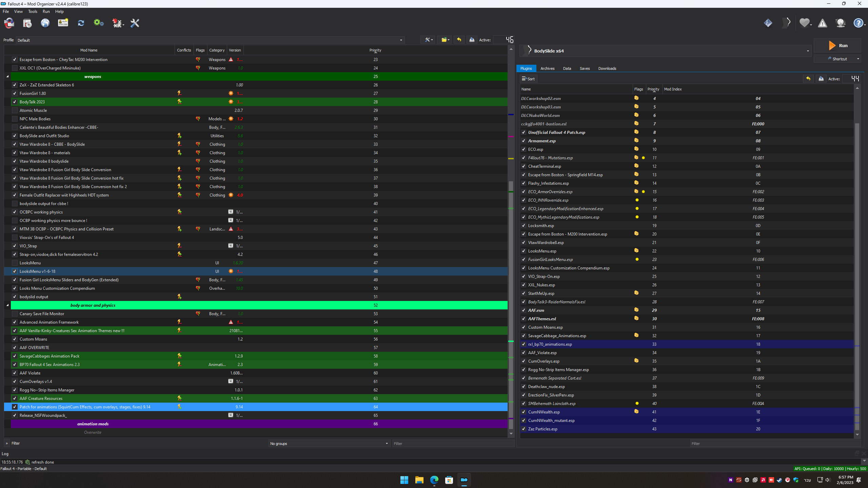Switch to the Downloads tab
Image resolution: width=868 pixels, height=488 pixels.
[607, 68]
